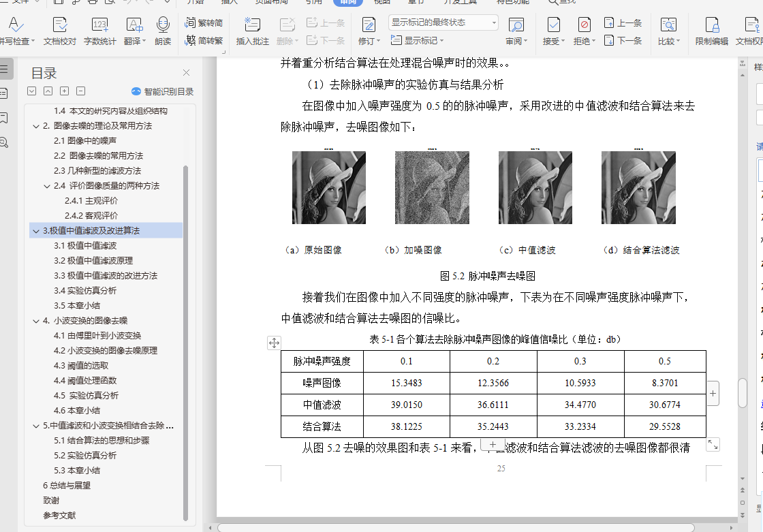Image resolution: width=763 pixels, height=532 pixels.
Task: Click the expand-all outline icon in 目录 toolbar
Action: [31, 91]
